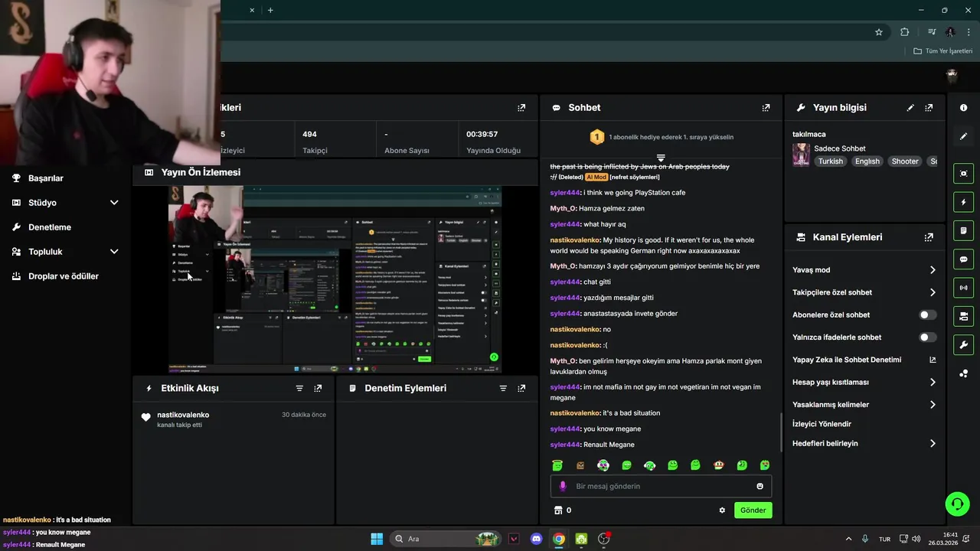Click the chat panel scrollbar
Viewport: 980px width, 551px height.
(x=781, y=432)
